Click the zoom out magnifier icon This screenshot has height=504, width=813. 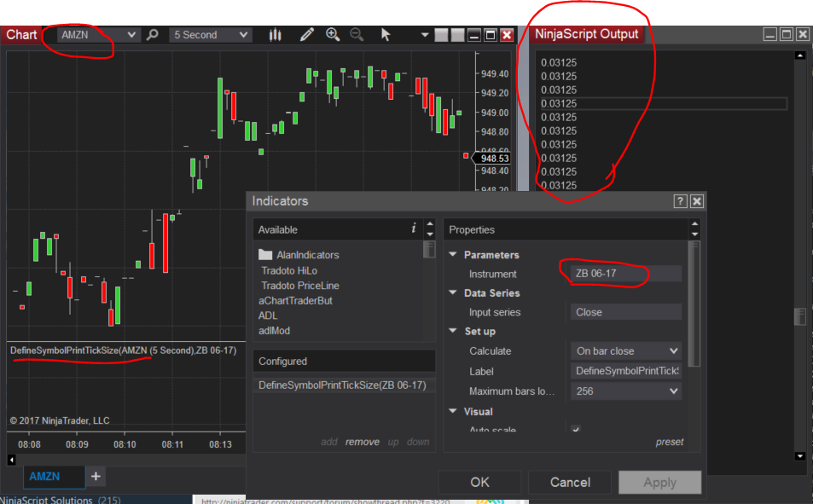click(357, 35)
